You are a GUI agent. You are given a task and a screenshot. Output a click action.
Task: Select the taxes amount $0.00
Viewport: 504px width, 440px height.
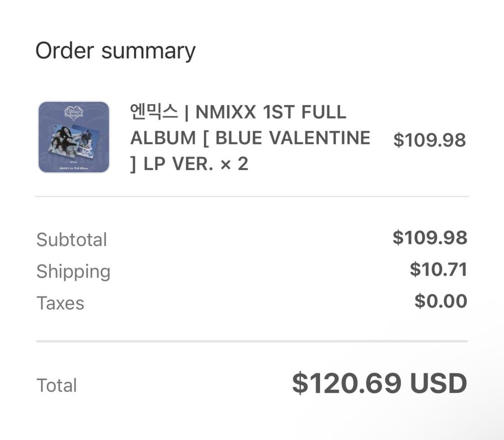click(x=441, y=301)
